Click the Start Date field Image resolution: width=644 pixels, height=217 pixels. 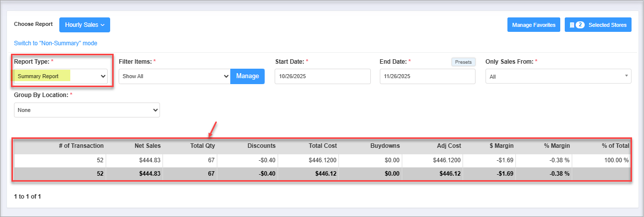(x=322, y=77)
